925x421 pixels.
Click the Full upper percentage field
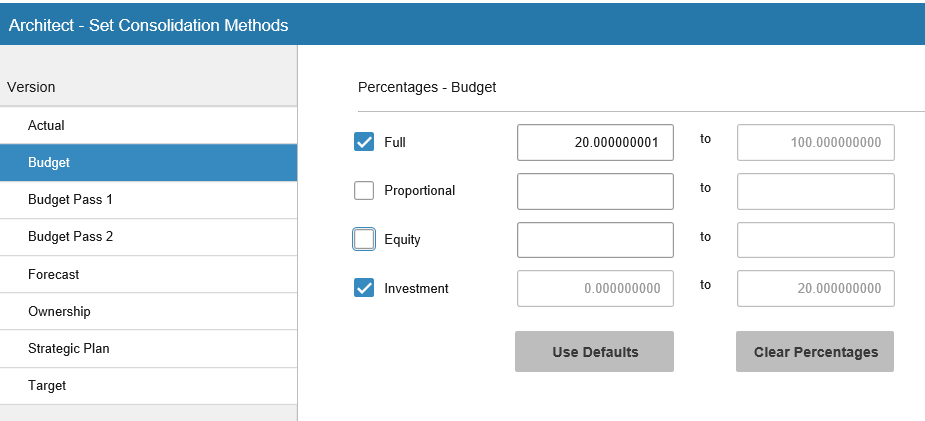tap(815, 142)
